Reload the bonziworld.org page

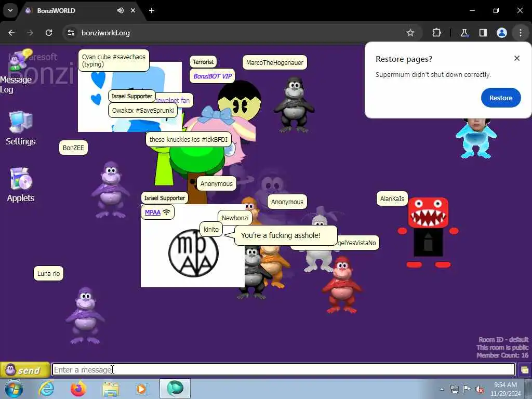click(49, 33)
